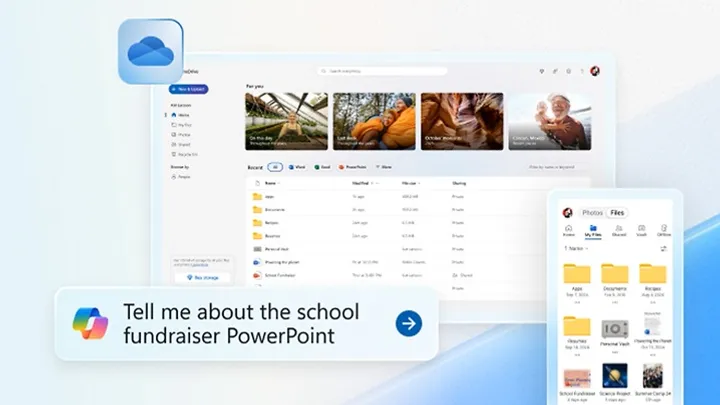Click the Add New & Upload button
720x405 pixels.
[188, 89]
